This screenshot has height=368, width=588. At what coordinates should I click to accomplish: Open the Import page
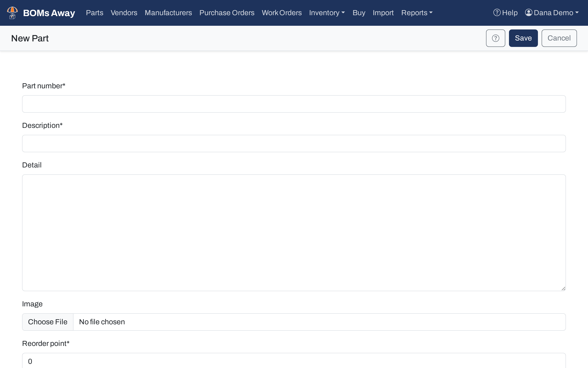(383, 13)
